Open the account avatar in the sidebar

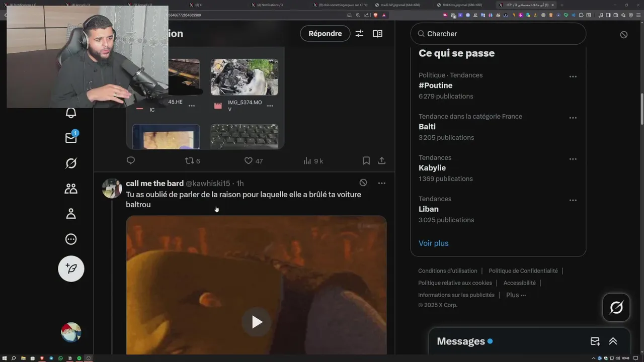tap(71, 332)
